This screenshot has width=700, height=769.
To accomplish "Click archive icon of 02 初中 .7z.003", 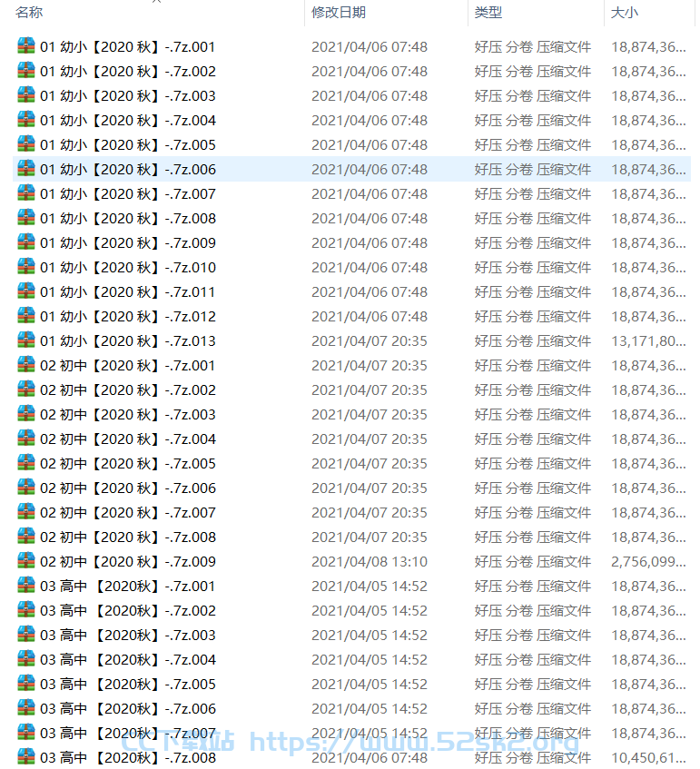I will [x=26, y=414].
